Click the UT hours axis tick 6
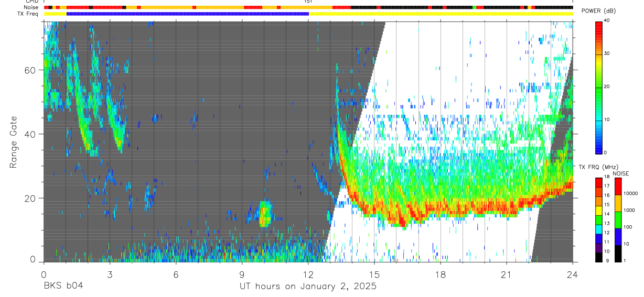 [176, 274]
